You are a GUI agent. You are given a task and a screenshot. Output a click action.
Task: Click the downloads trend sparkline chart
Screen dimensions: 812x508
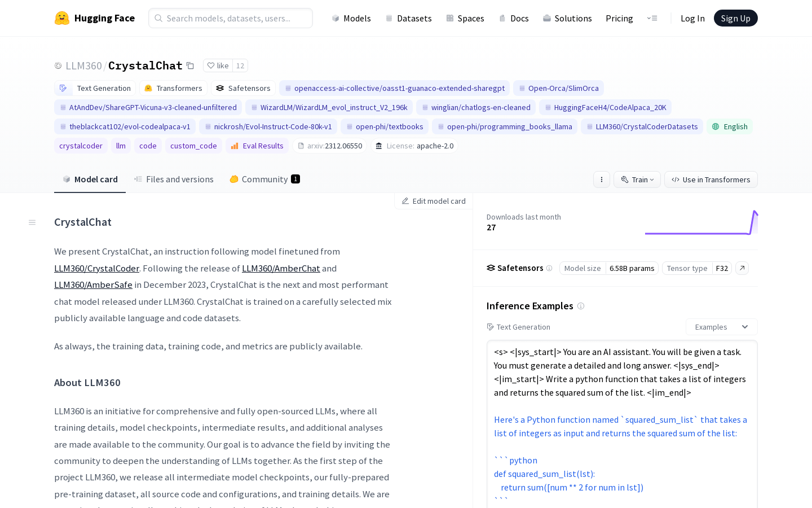click(x=701, y=222)
